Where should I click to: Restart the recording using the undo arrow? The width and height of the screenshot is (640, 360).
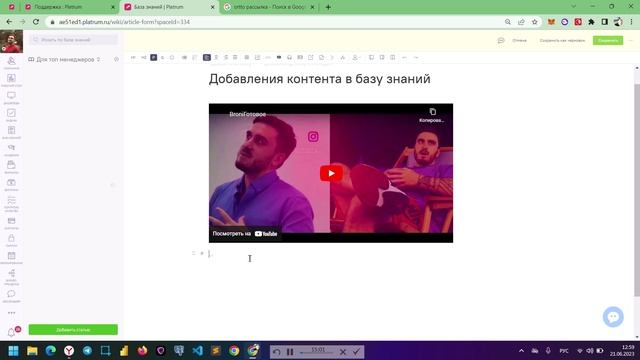click(277, 351)
